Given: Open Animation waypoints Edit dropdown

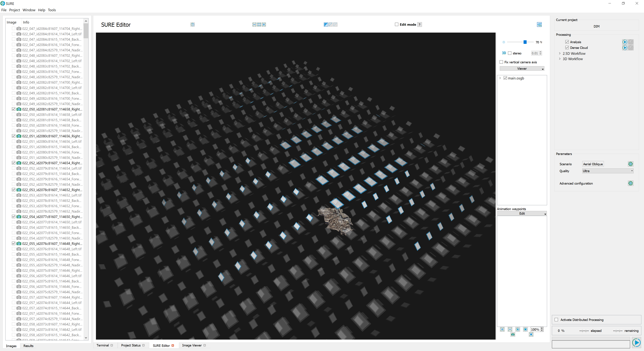Looking at the screenshot, I should (522, 214).
